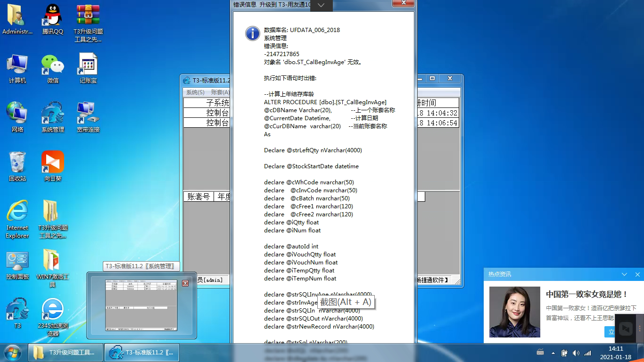Click the 向日葵 floating widget icon
The width and height of the screenshot is (644, 362).
pos(626,329)
